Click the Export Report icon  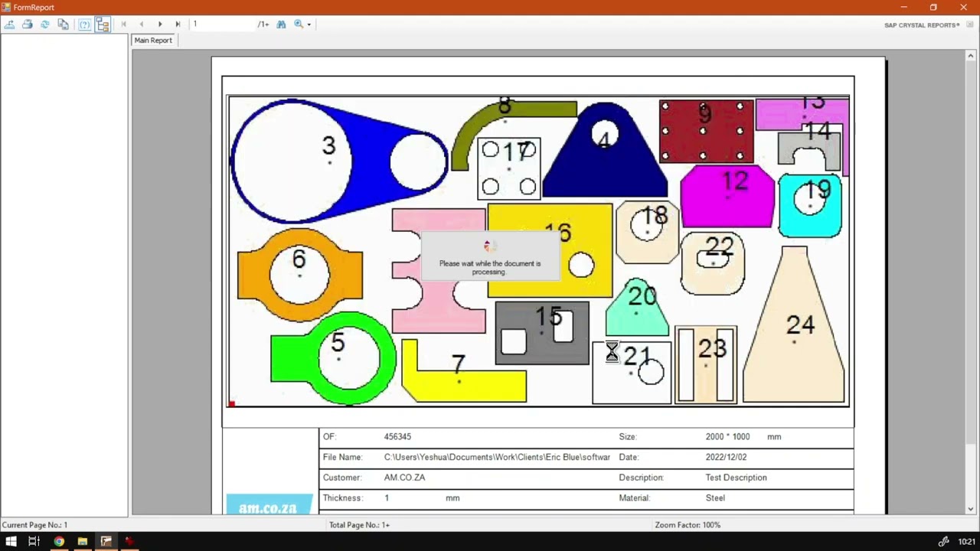coord(9,24)
